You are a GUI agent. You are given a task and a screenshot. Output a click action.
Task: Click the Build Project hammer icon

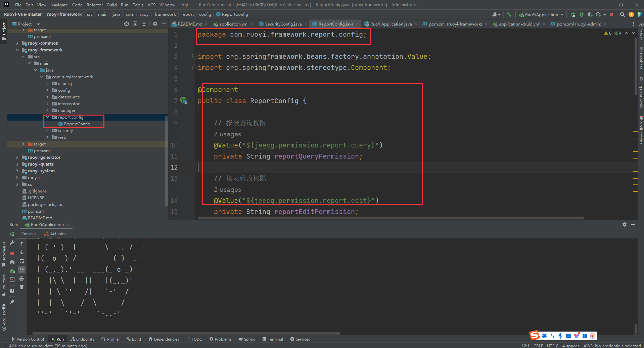509,14
